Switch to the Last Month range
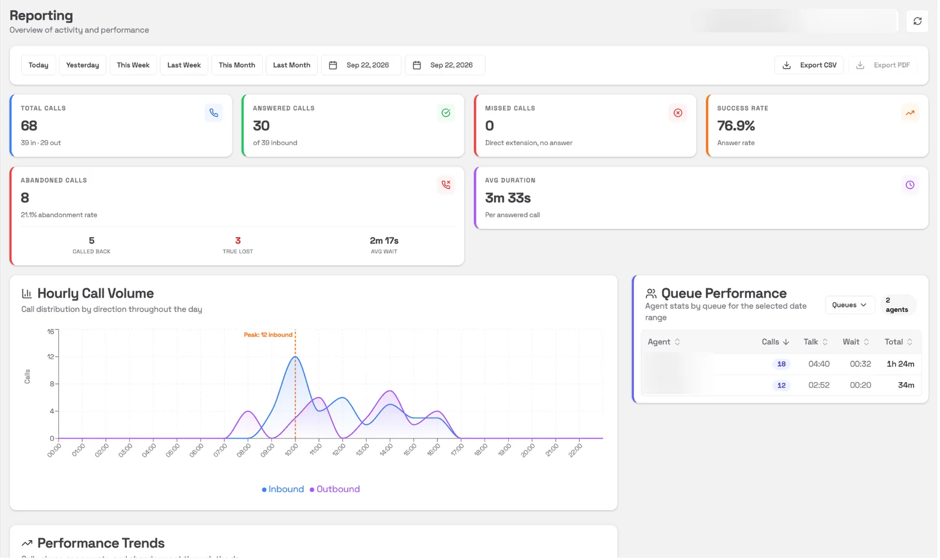Viewport: 940px width, 560px height. (292, 65)
